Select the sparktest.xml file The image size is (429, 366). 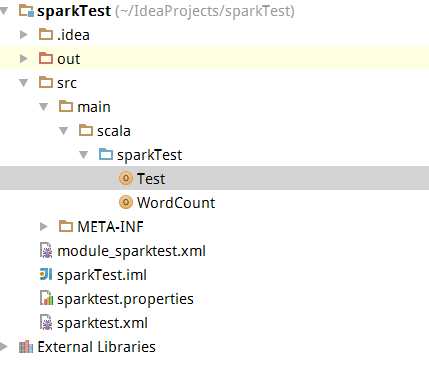pos(102,323)
